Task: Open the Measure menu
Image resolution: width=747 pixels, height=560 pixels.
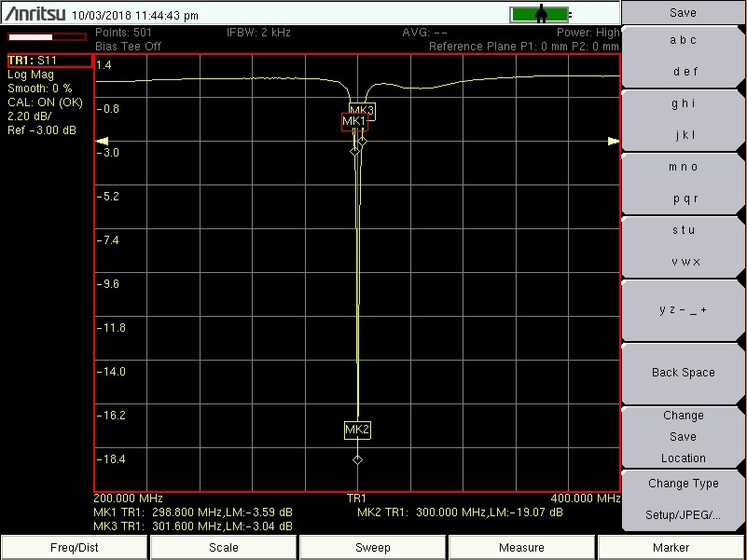Action: pos(521,547)
